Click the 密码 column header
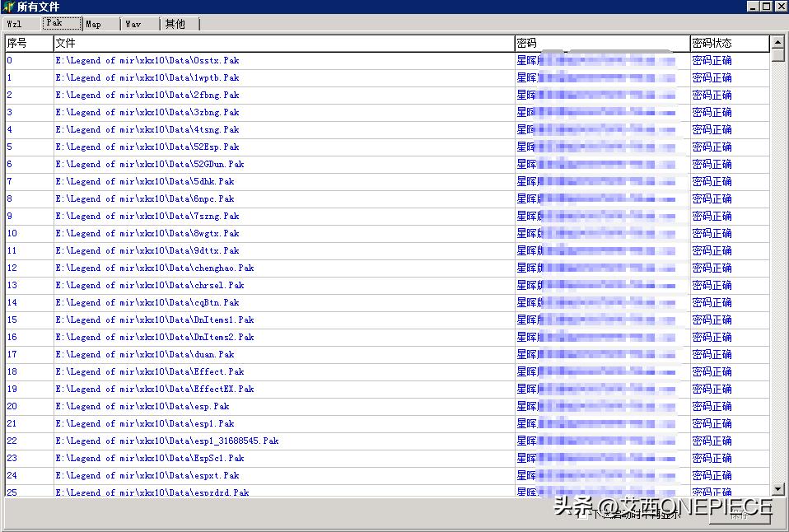The height and width of the screenshot is (532, 789). pyautogui.click(x=602, y=44)
